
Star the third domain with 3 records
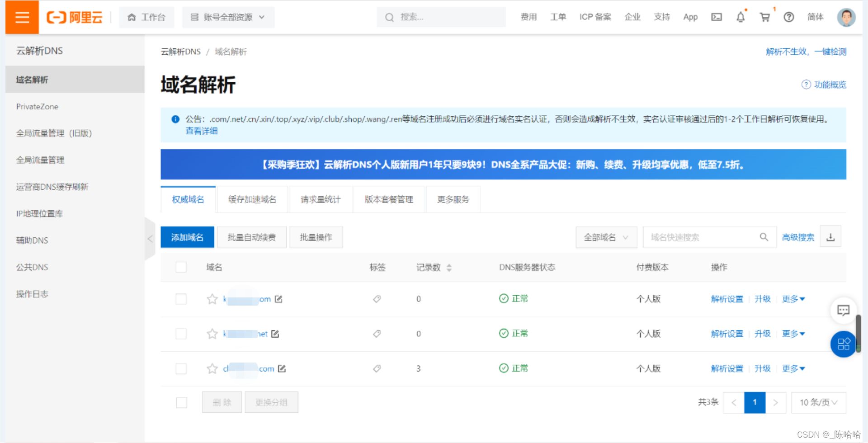(x=212, y=368)
